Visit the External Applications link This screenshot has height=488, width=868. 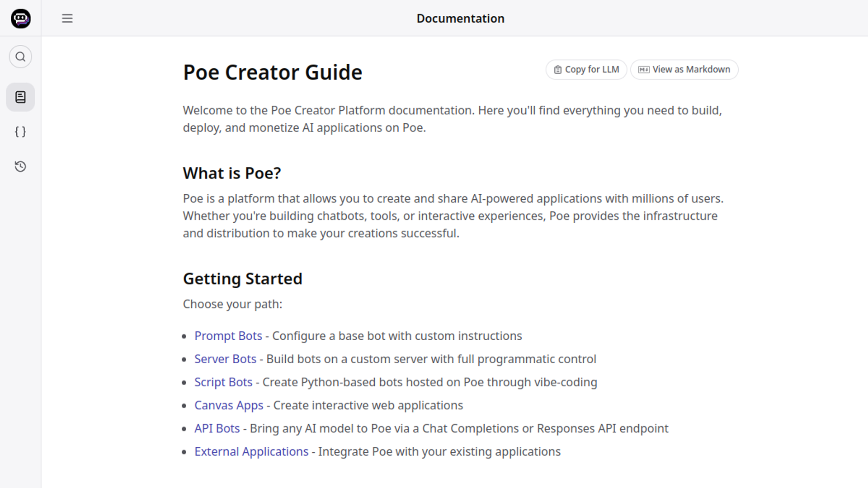(x=251, y=451)
